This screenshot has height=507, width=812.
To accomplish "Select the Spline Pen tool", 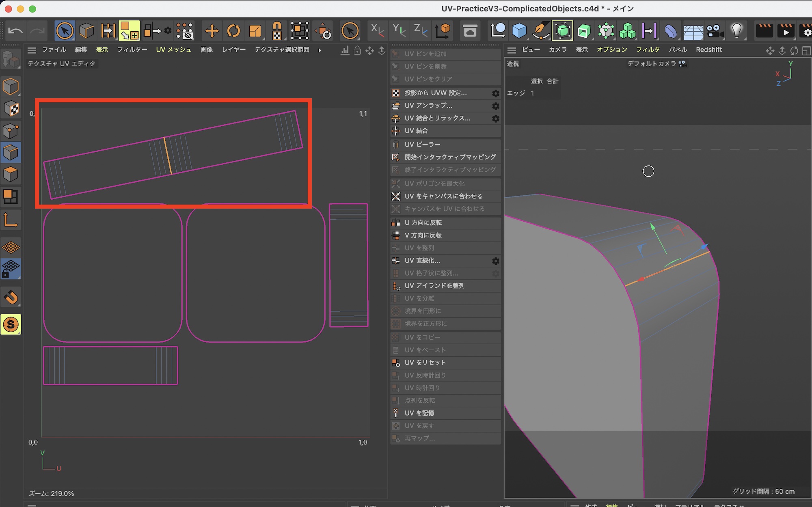I will (541, 31).
